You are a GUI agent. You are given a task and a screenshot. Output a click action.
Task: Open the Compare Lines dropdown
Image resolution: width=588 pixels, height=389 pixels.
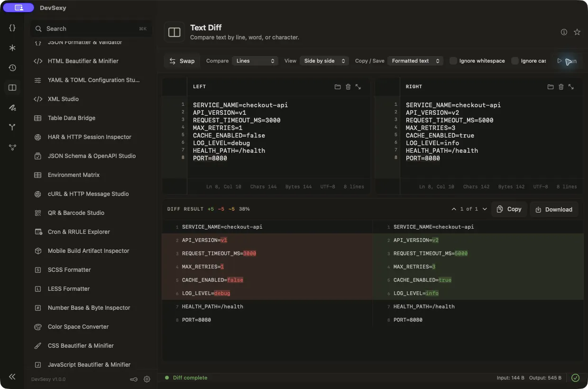255,61
